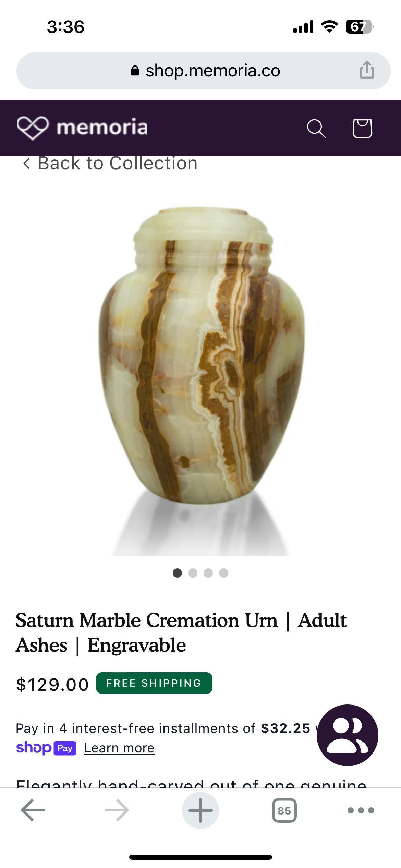
Task: Go back with browser back arrow
Action: (33, 810)
